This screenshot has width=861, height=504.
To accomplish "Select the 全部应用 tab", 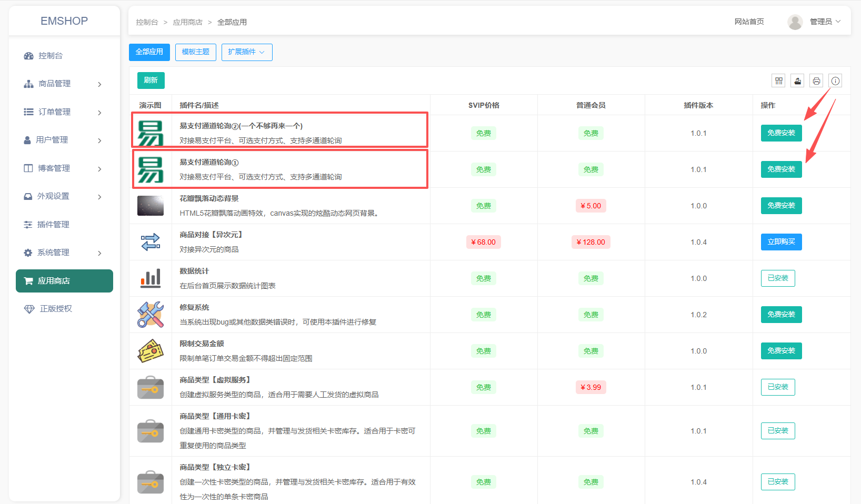I will (149, 52).
